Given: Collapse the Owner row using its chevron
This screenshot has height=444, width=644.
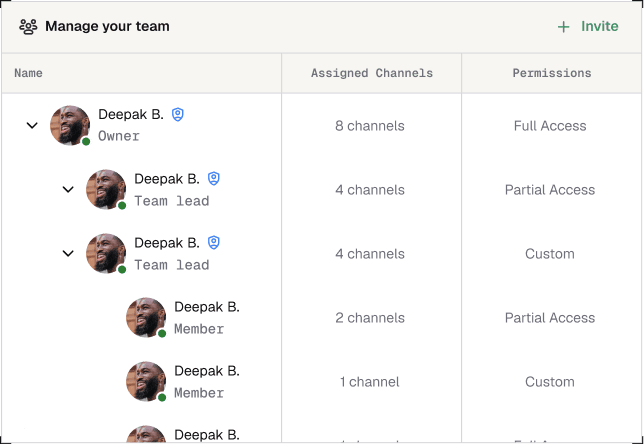Looking at the screenshot, I should coord(32,126).
